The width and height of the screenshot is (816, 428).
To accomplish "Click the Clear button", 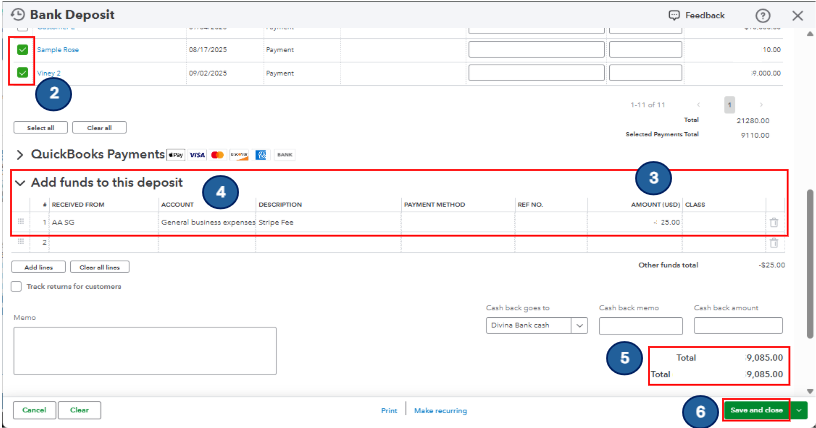I will click(80, 410).
